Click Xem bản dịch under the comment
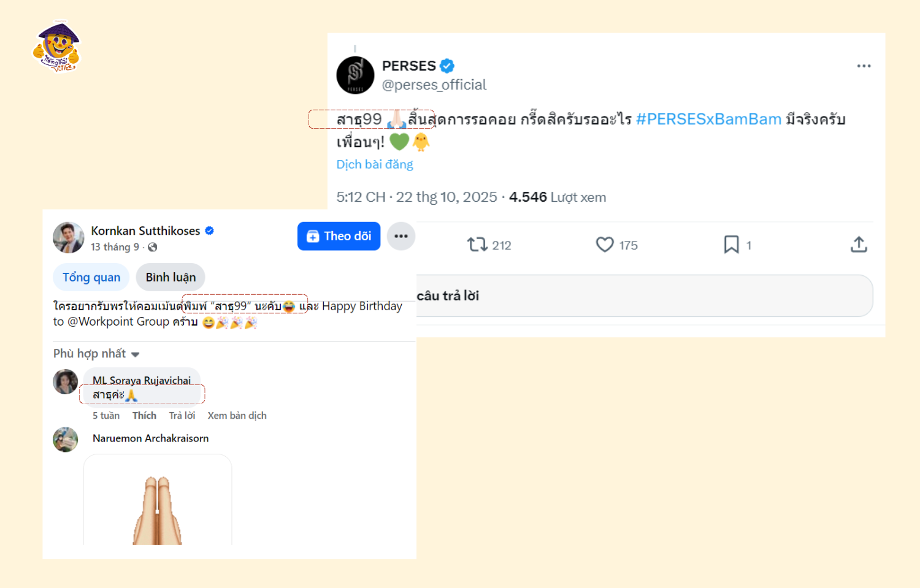The image size is (920, 588). tap(237, 416)
